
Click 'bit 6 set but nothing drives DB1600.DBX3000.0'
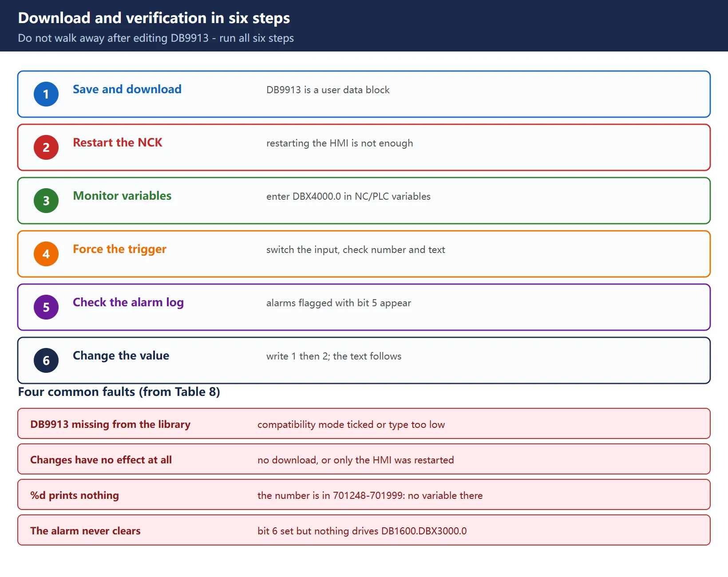[x=362, y=531]
